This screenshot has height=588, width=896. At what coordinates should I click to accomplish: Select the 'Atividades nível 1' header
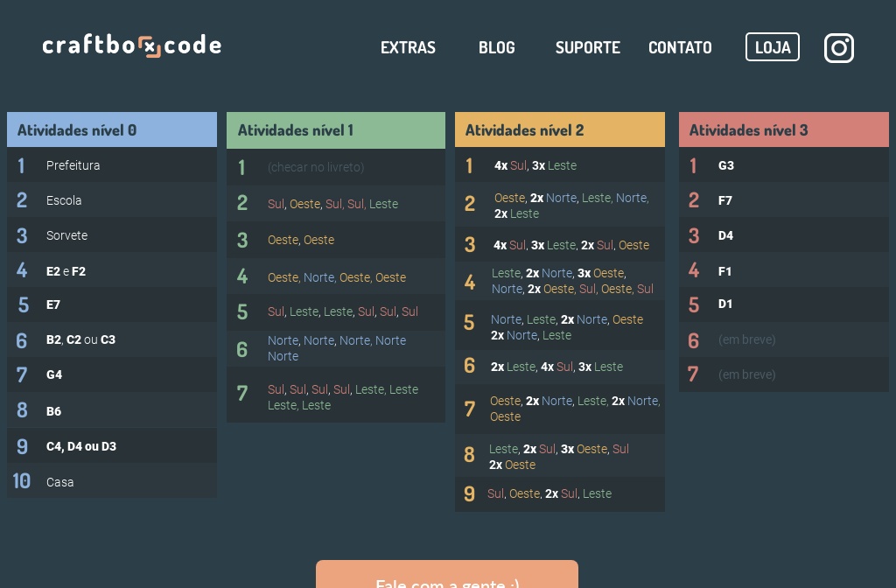[x=336, y=129]
